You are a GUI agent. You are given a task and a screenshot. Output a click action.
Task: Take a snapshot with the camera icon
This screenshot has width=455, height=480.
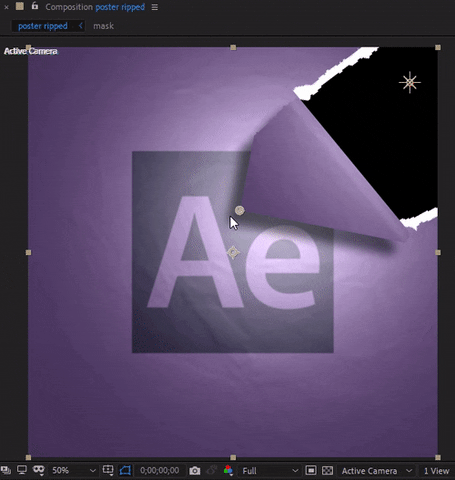195,471
